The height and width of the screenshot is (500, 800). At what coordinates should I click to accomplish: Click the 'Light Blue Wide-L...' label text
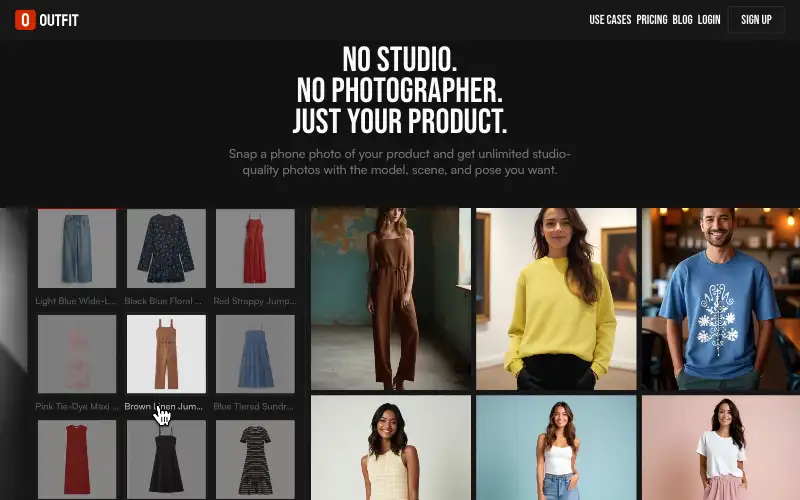coord(76,301)
